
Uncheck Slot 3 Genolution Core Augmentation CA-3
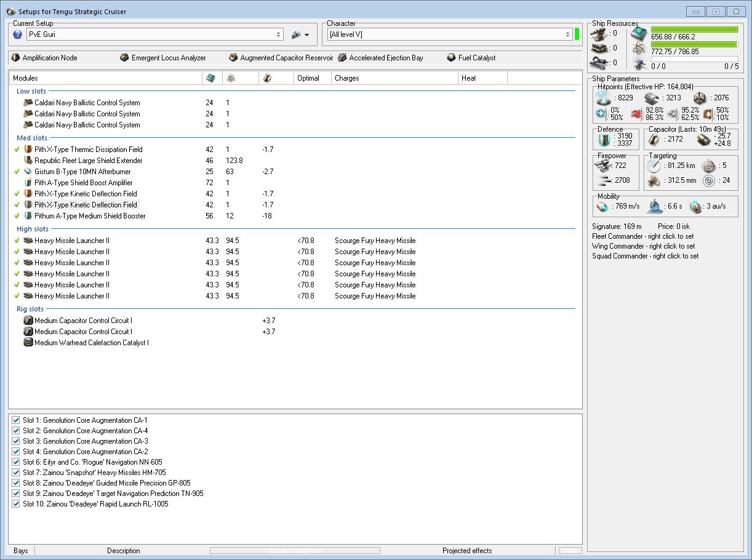pyautogui.click(x=16, y=441)
